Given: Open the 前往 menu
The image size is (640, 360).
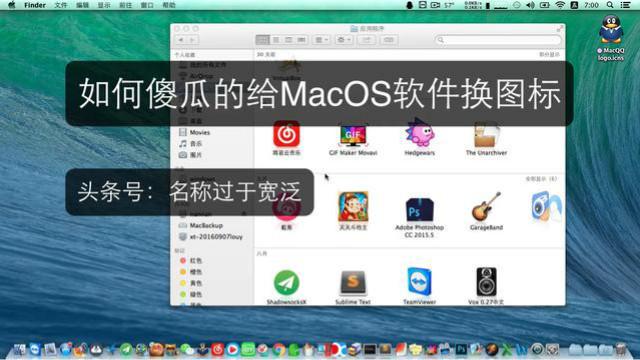Looking at the screenshot, I should 125,5.
